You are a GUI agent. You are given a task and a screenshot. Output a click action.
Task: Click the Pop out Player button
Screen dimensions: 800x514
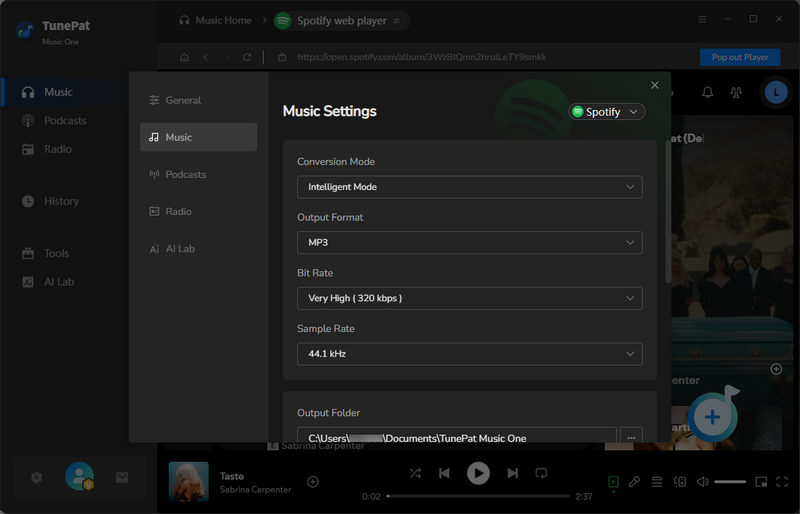(x=740, y=57)
